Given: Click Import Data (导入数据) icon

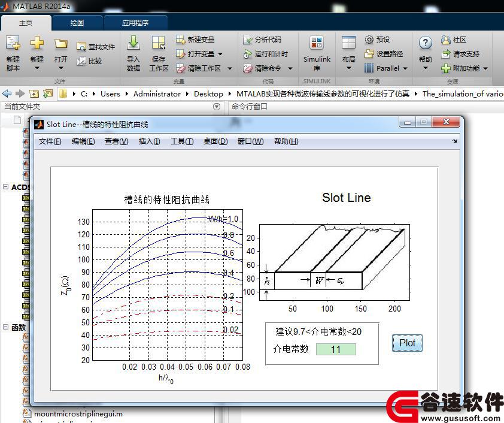Looking at the screenshot, I should point(133,43).
